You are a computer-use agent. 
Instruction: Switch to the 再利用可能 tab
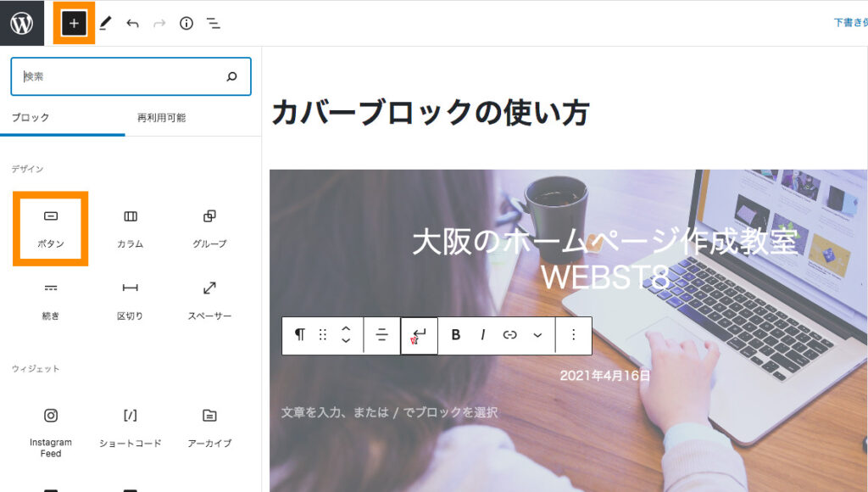pos(162,117)
